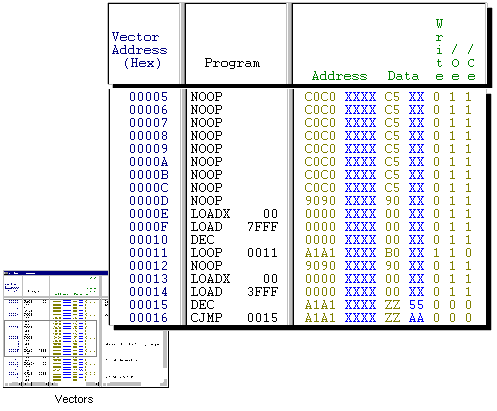Click CJMP 0015 program entry
497x411 pixels.
click(234, 318)
